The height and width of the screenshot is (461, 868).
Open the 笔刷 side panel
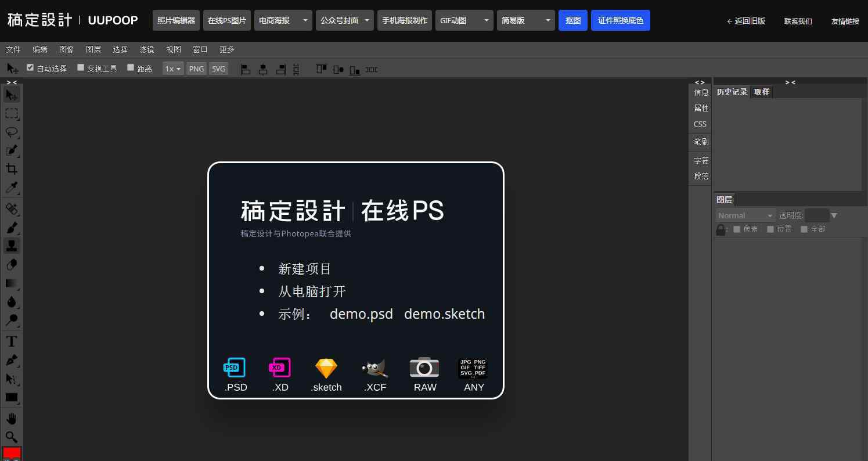coord(701,141)
